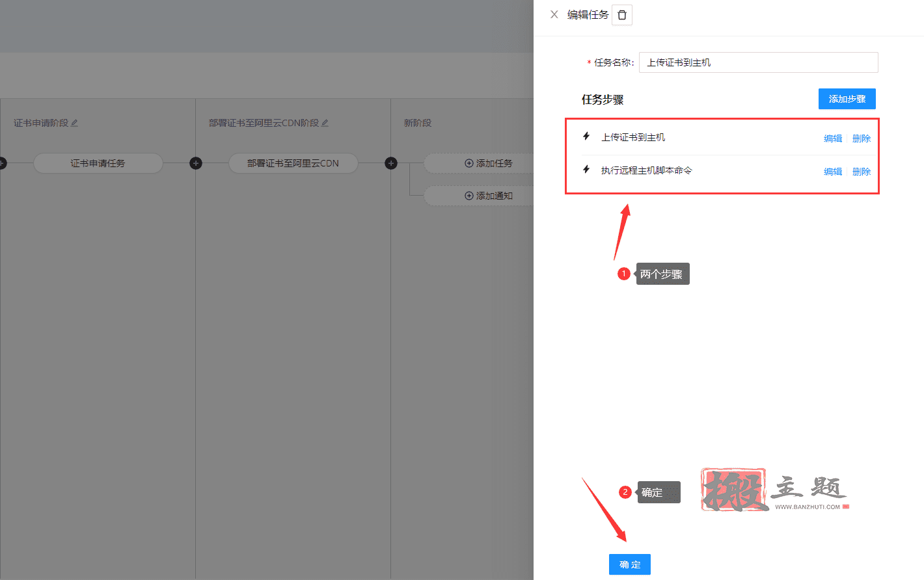Screen dimensions: 924x580
Task: Click the 任务步骤 section heading
Action: pos(603,99)
